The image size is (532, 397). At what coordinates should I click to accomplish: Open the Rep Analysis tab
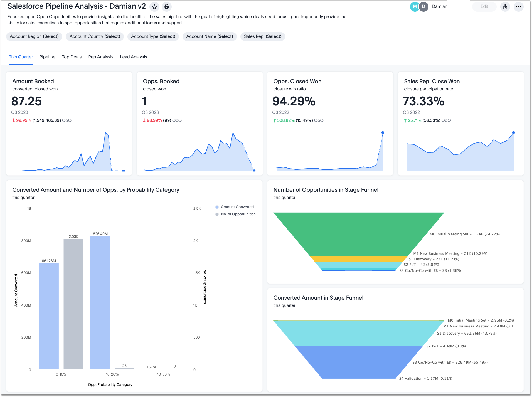coord(101,57)
